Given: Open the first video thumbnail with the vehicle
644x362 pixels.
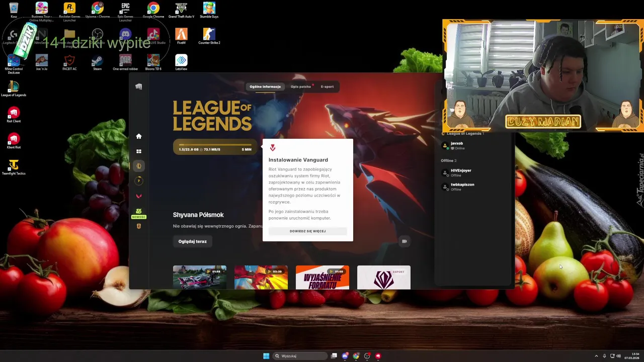Looking at the screenshot, I should pyautogui.click(x=200, y=278).
